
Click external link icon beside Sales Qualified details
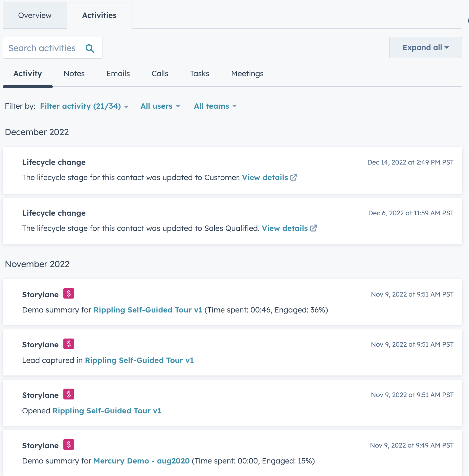coord(314,228)
